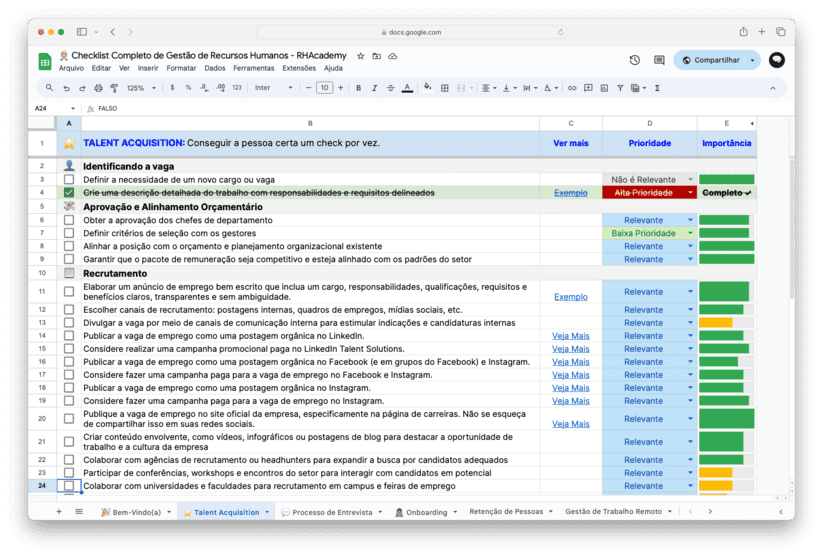Print the spreadsheet
Viewport: 823px width, 557px height.
98,88
